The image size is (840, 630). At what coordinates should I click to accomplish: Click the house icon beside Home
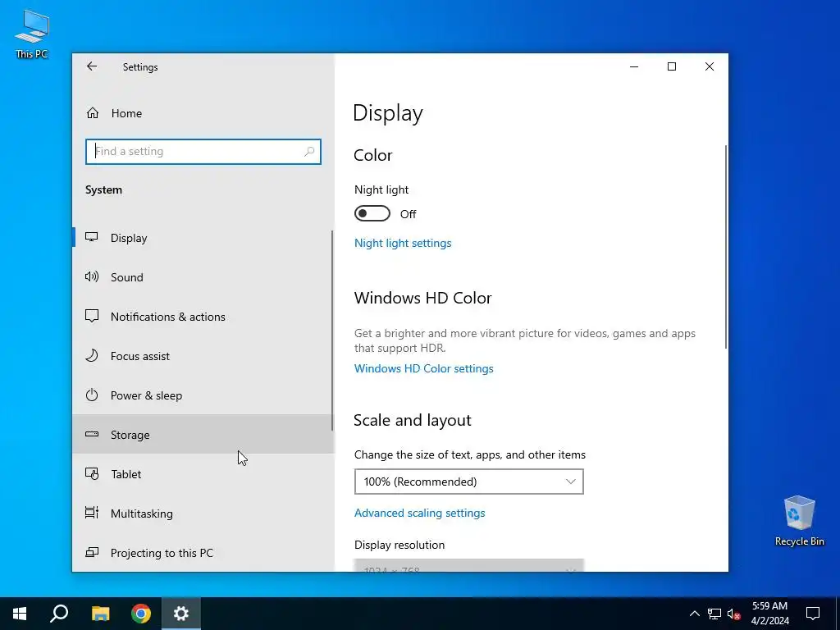pos(93,113)
